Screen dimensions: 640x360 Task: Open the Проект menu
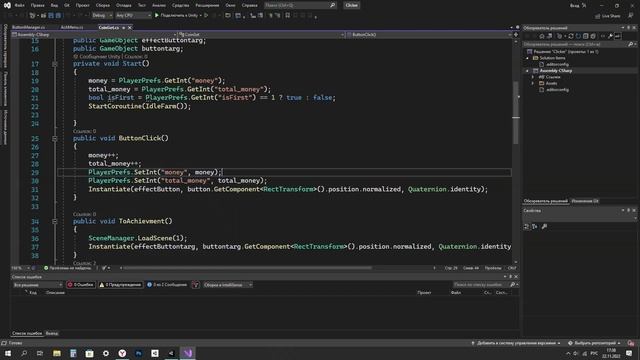[x=82, y=5]
